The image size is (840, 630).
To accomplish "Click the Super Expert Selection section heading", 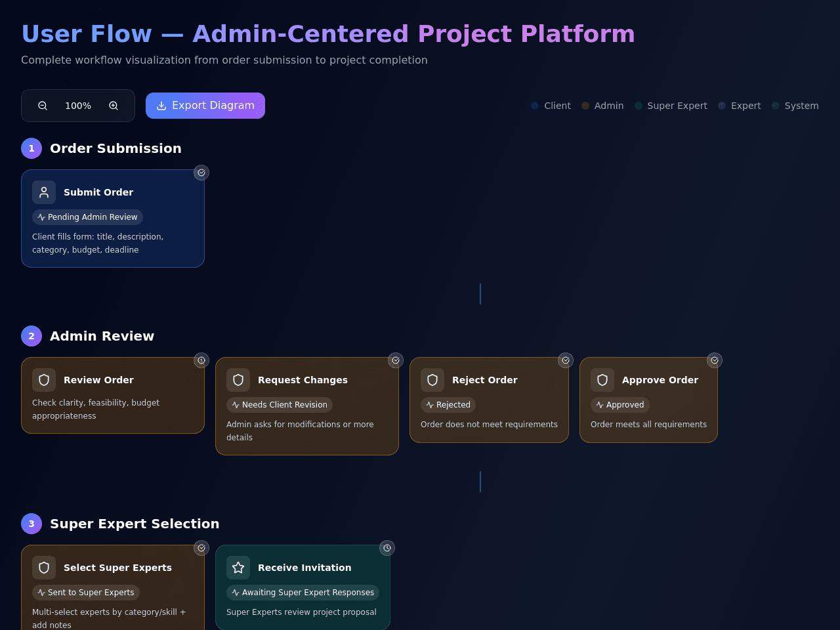I will (135, 524).
